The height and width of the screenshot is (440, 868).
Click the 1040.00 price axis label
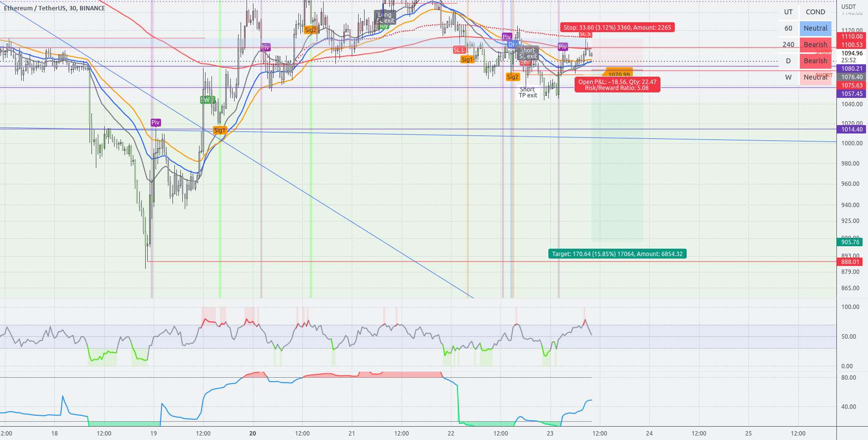(852, 104)
